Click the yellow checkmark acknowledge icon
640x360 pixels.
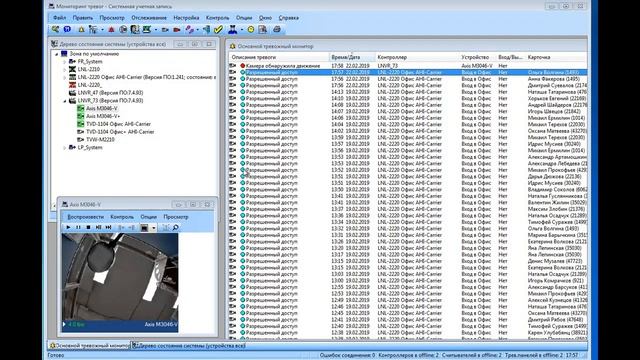218,29
